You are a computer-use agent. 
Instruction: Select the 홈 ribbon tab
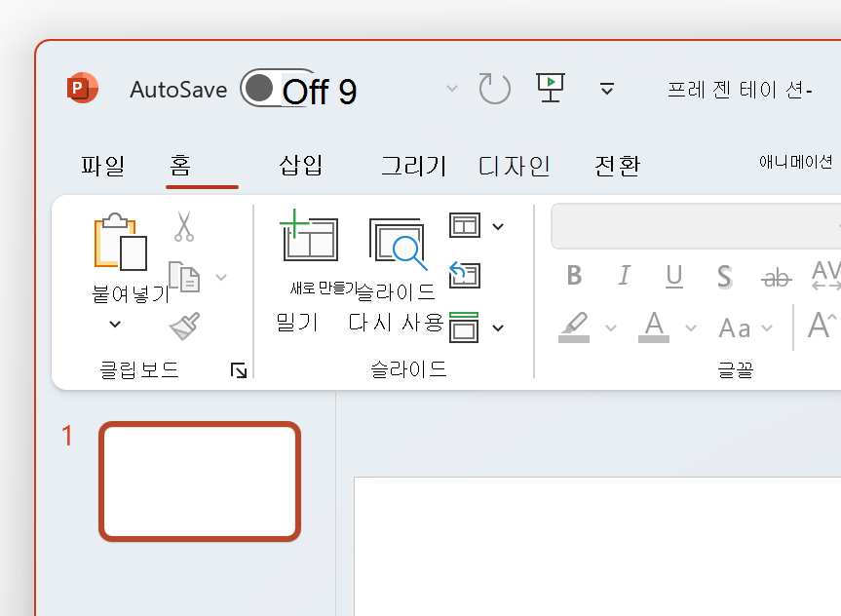tap(180, 166)
